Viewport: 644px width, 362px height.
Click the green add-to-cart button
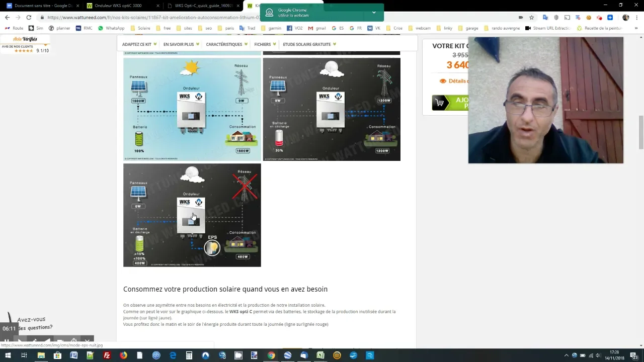451,103
